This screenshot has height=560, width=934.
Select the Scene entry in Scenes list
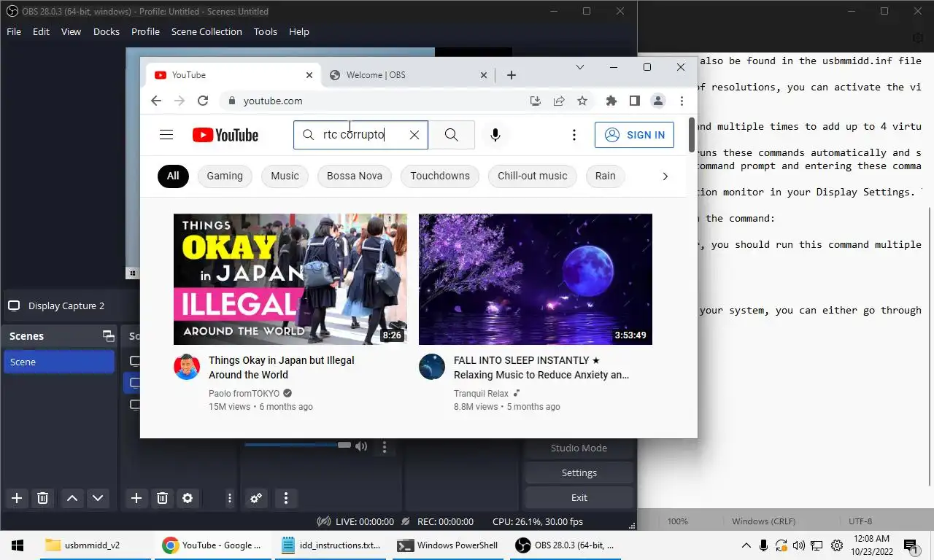pos(59,362)
